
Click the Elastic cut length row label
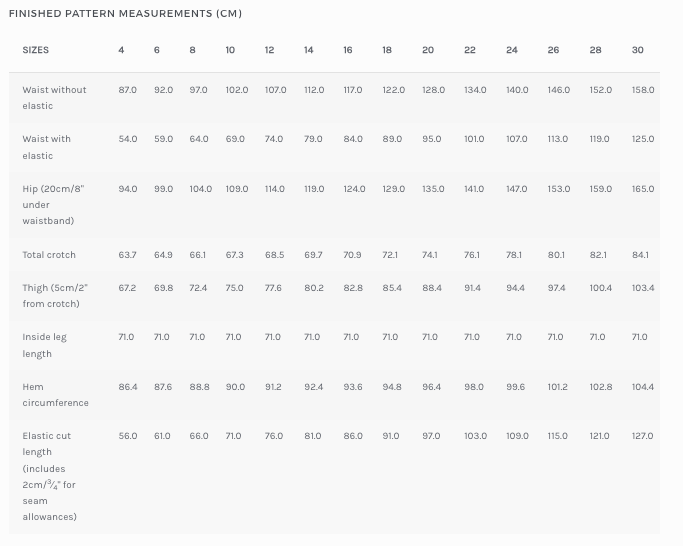tap(50, 476)
